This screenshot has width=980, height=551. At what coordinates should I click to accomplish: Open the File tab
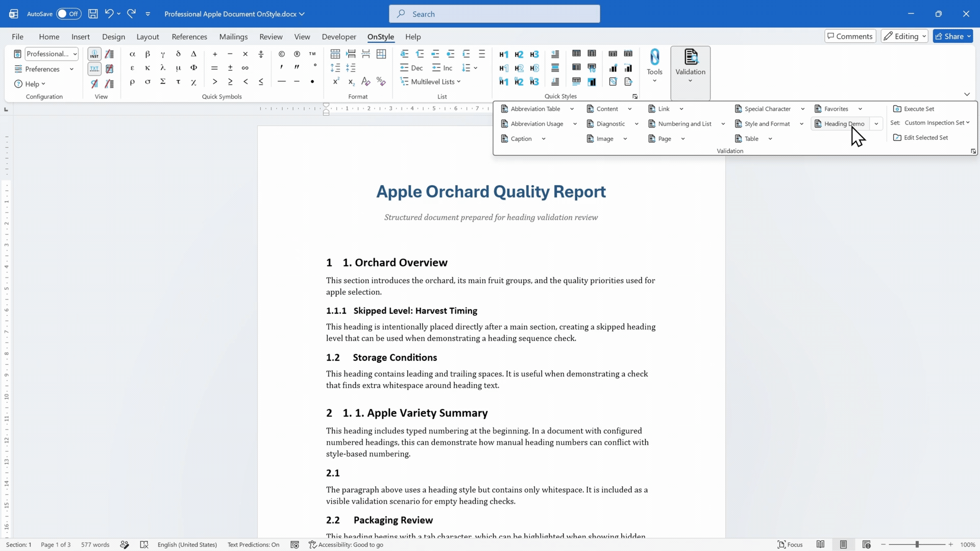17,37
